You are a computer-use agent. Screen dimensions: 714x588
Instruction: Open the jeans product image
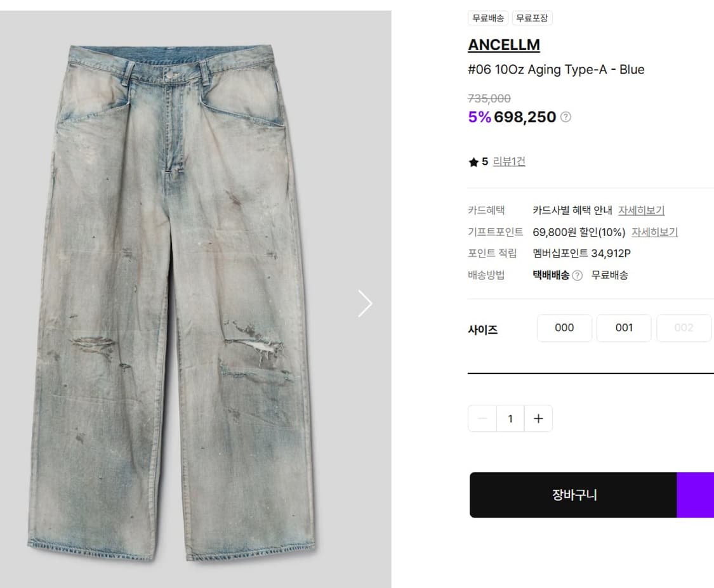(173, 303)
